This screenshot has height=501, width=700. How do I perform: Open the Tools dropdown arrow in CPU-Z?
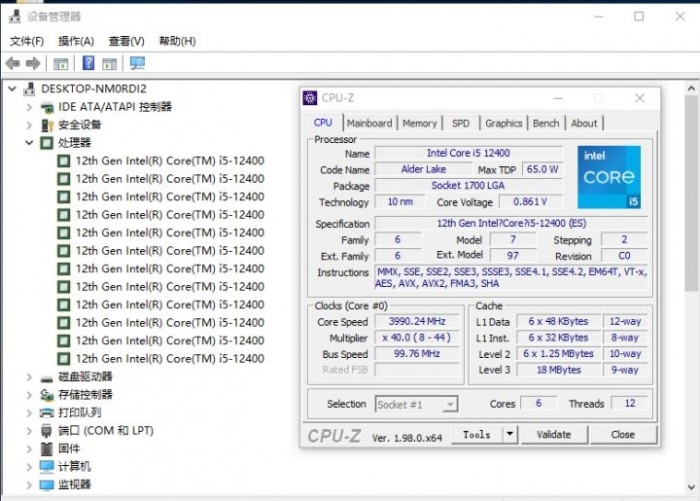[509, 434]
